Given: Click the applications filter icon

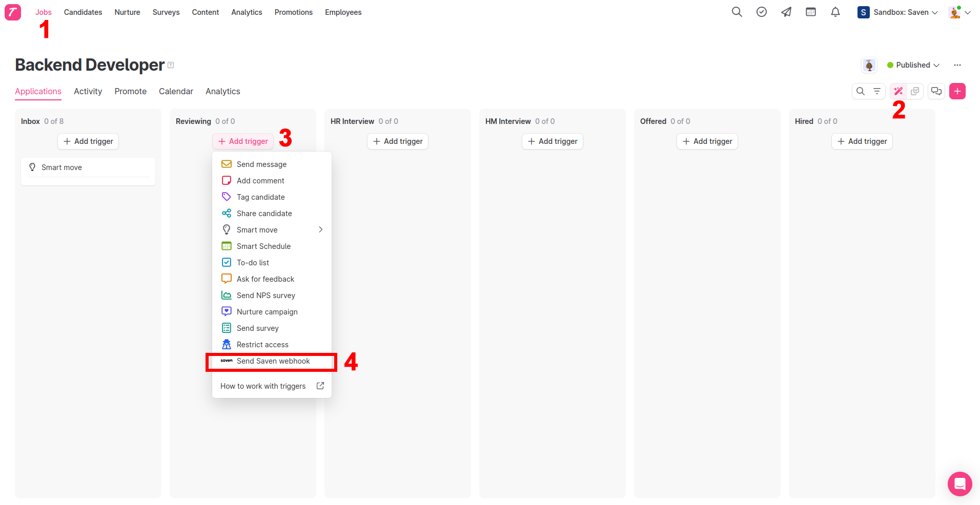Looking at the screenshot, I should point(877,91).
